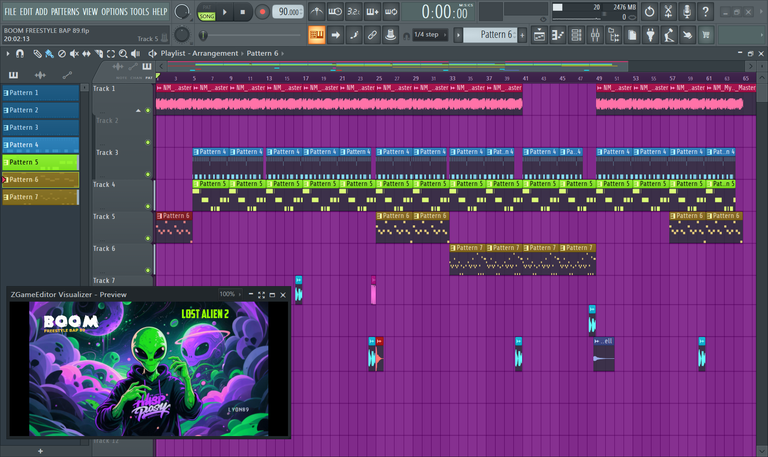Click the Visualizer preview alien image
768x457 pixels.
point(149,368)
